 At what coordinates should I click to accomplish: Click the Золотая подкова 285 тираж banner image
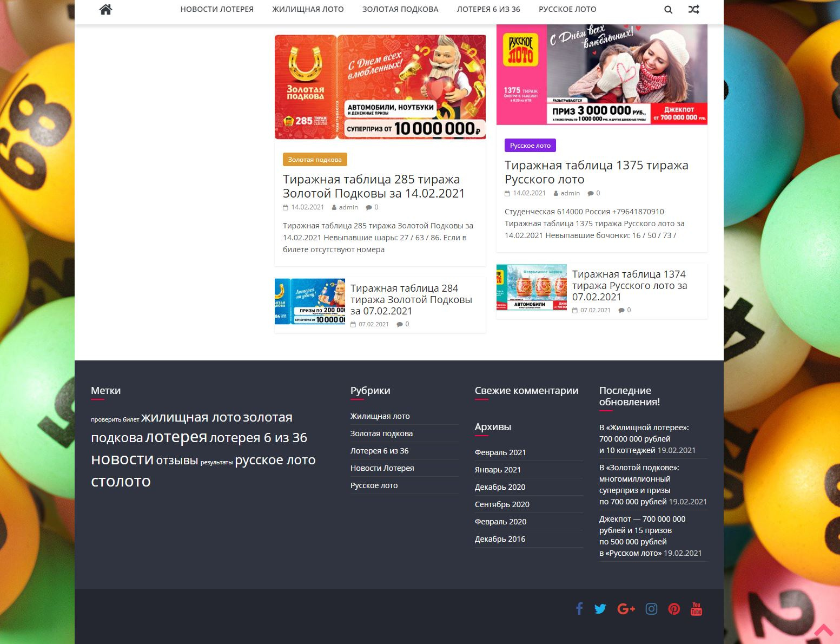coord(380,87)
